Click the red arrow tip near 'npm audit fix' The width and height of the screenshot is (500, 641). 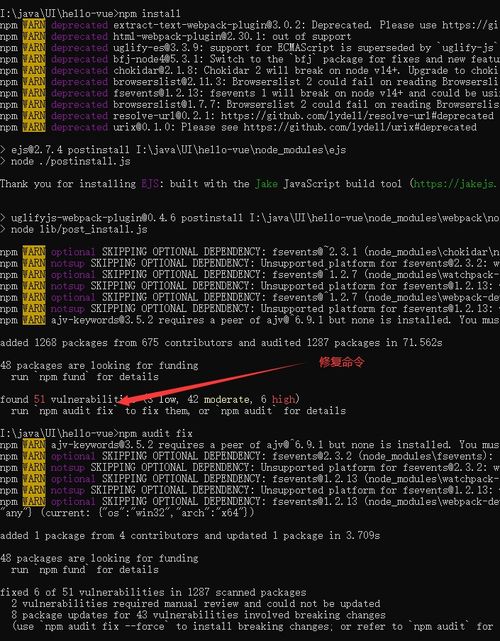point(123,401)
